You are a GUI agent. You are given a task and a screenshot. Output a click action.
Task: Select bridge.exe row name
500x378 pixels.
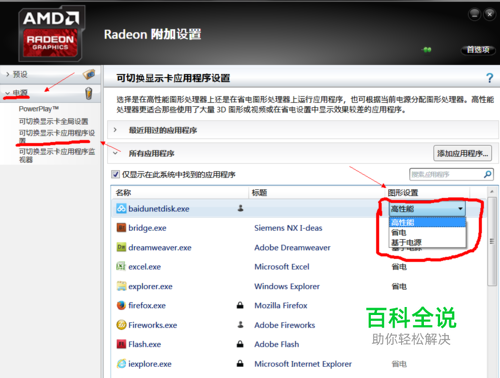click(x=147, y=228)
